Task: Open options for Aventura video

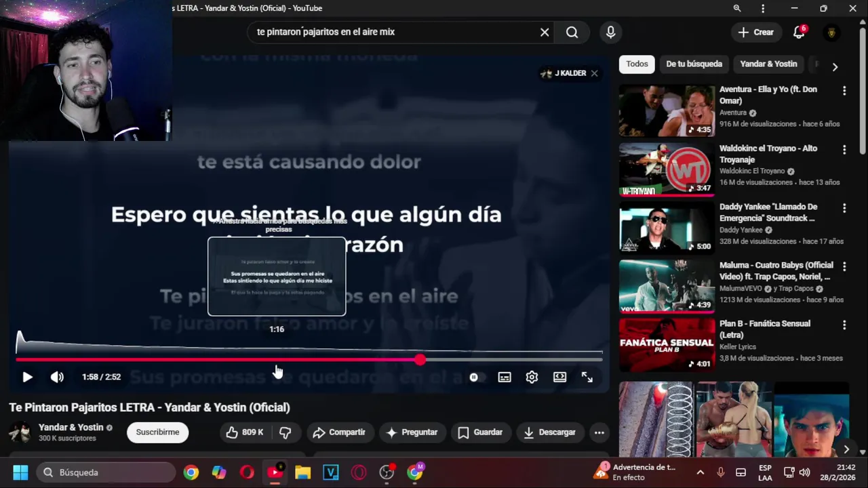Action: [844, 90]
